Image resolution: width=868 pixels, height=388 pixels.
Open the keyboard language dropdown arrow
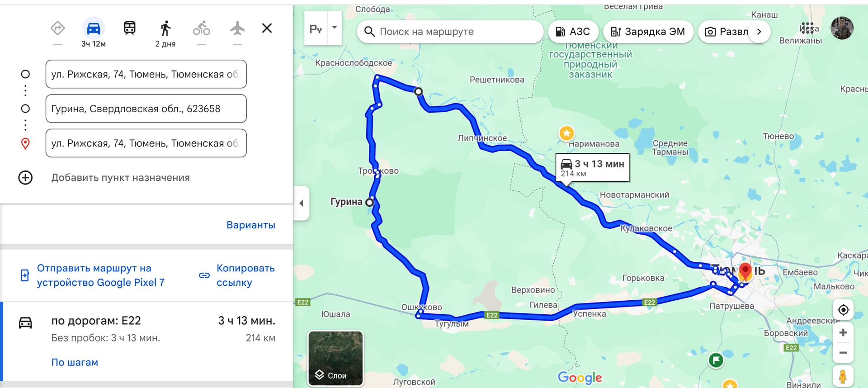point(335,28)
